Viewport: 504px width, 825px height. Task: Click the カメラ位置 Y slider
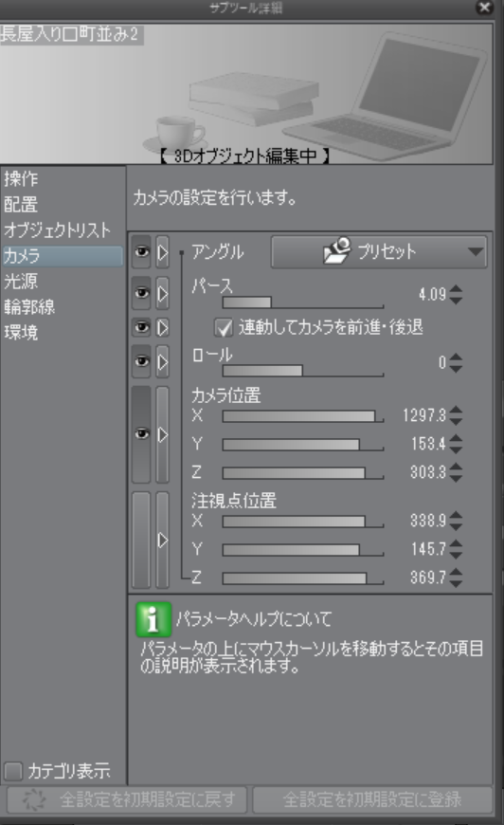tap(303, 445)
